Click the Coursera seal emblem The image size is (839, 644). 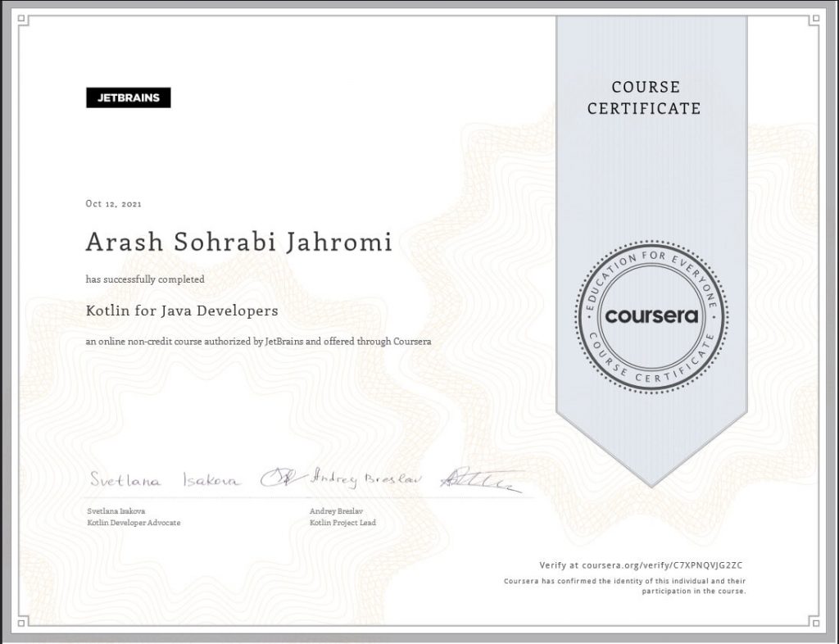coord(651,316)
